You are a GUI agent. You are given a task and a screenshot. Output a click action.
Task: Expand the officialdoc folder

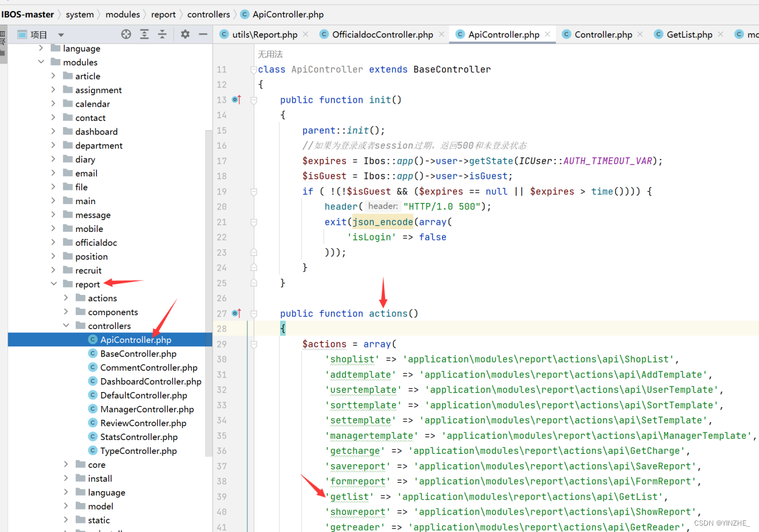(x=53, y=243)
